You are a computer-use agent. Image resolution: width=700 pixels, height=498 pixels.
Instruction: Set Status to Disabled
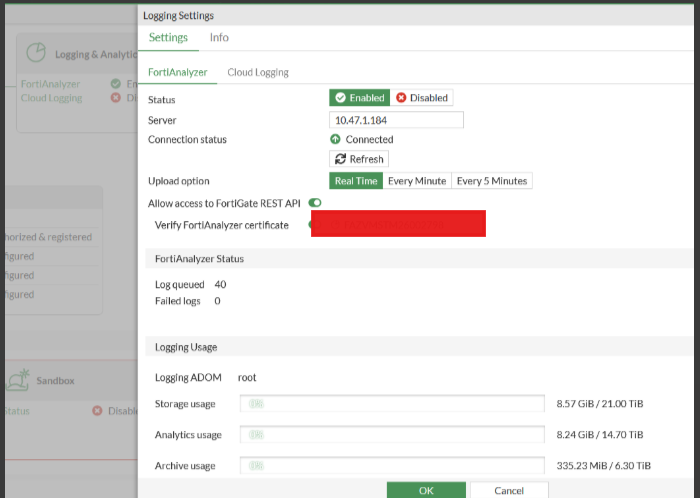[422, 98]
